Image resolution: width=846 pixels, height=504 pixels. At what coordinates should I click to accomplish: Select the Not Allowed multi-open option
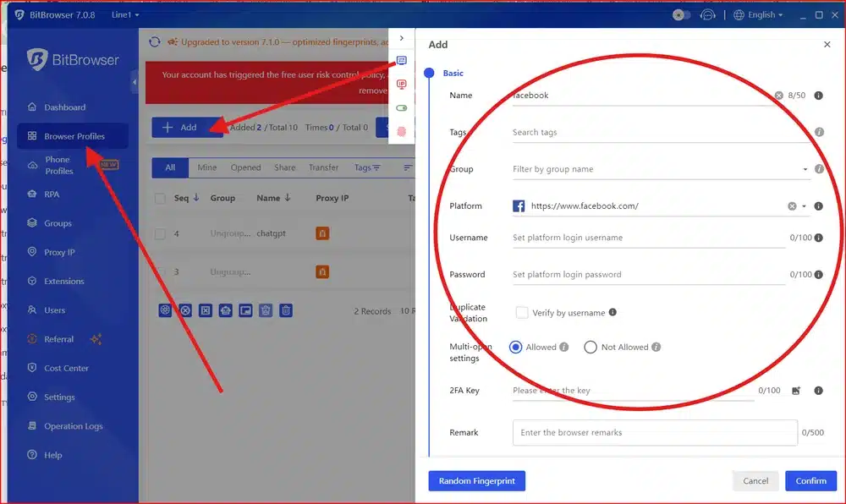591,347
